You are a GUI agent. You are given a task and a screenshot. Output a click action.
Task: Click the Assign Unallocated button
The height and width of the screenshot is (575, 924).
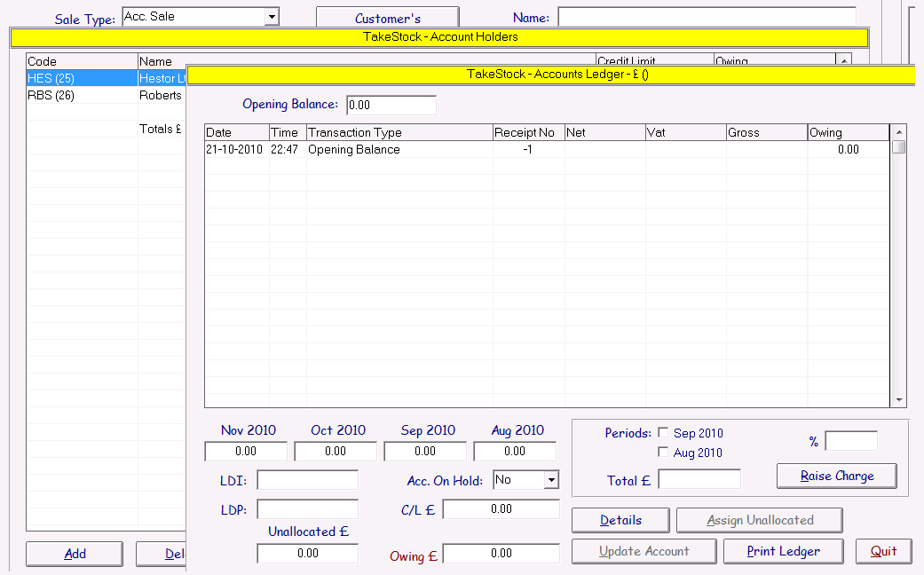760,520
